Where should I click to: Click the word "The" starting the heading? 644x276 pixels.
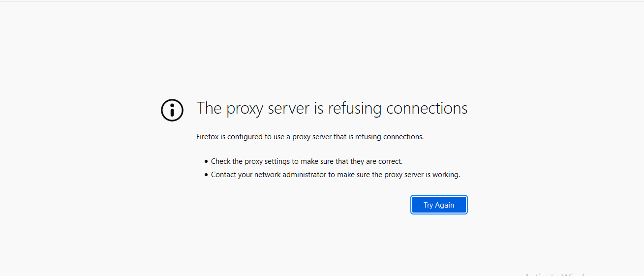[x=209, y=108]
